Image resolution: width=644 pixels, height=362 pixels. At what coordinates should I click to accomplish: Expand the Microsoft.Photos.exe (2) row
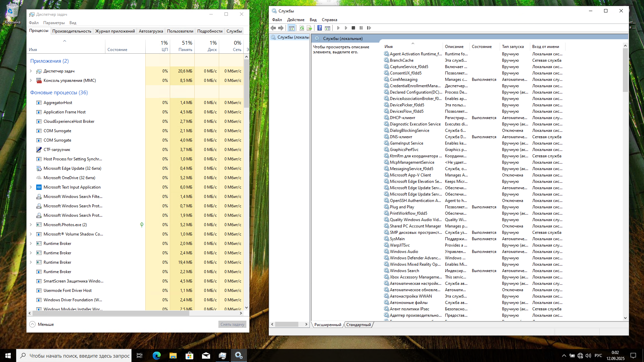pos(31,225)
